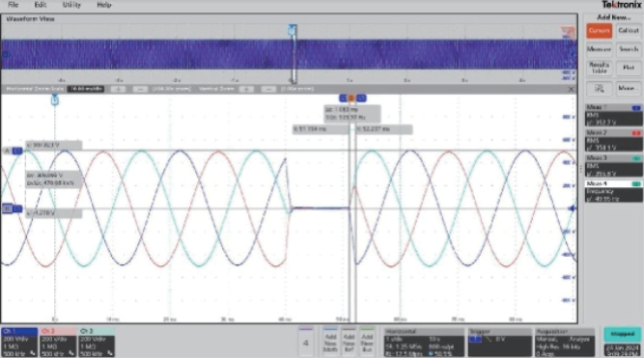Image resolution: width=644 pixels, height=358 pixels.
Task: Click the orange corner icon in overview
Action: tap(569, 33)
